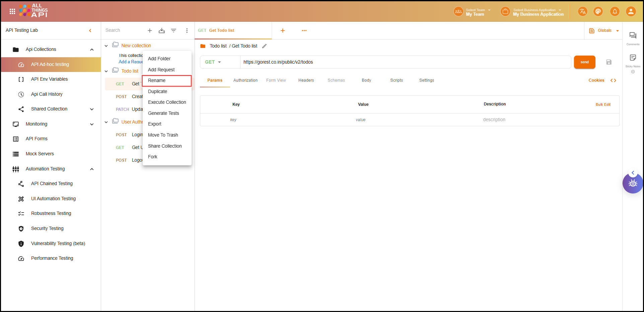The width and height of the screenshot is (644, 312).
Task: Click the save request disk icon
Action: (609, 62)
